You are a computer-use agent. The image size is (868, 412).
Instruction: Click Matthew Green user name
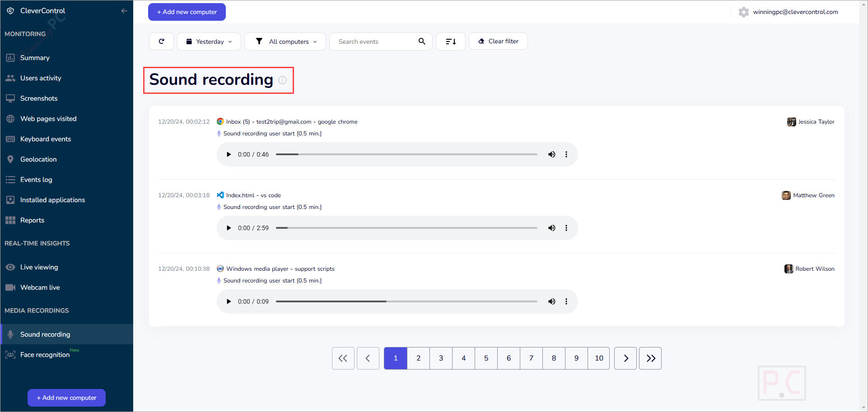(x=814, y=195)
